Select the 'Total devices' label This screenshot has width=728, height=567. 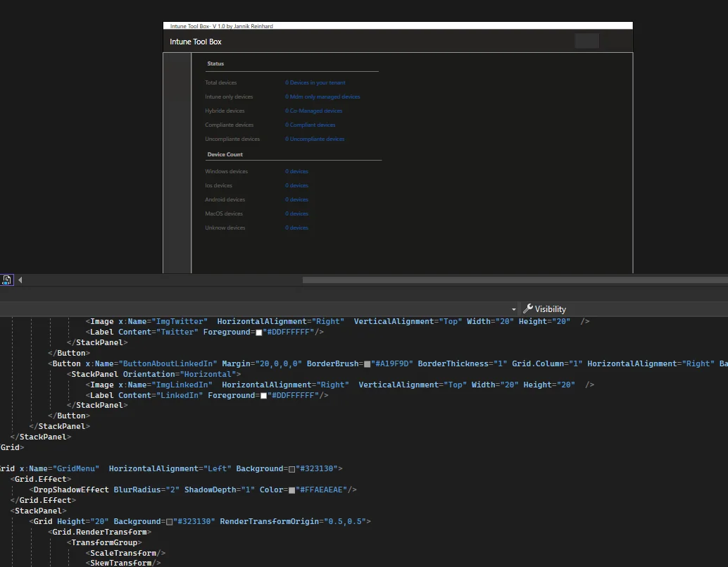(x=221, y=82)
